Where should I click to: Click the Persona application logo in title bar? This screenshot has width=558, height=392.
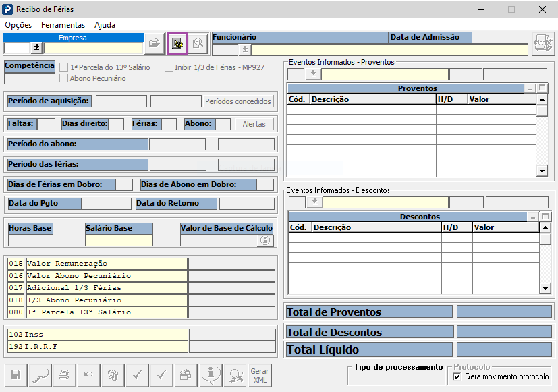pyautogui.click(x=7, y=9)
